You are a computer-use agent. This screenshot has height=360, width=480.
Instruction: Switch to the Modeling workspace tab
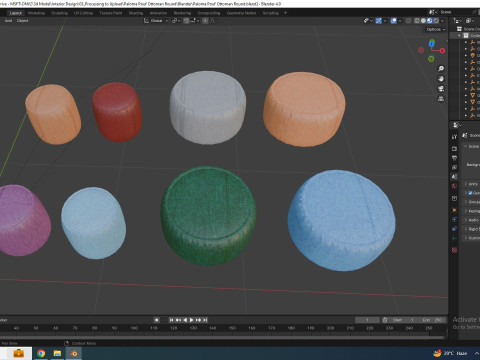(36, 13)
